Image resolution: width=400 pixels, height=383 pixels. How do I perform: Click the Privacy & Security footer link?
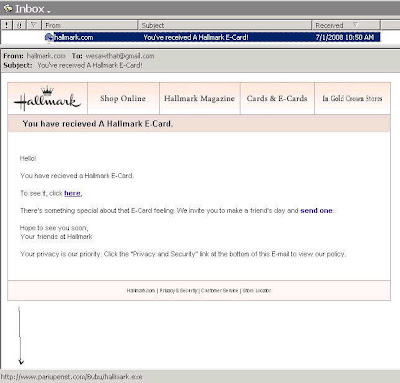[178, 291]
